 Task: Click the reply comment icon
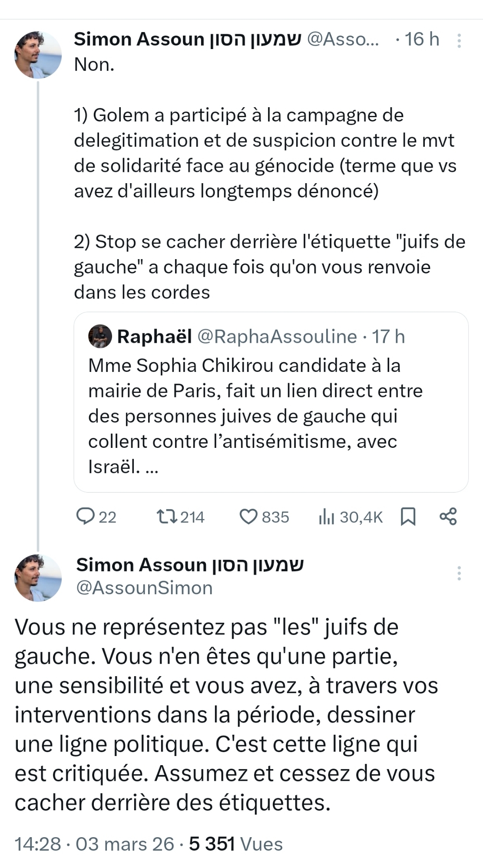(86, 516)
